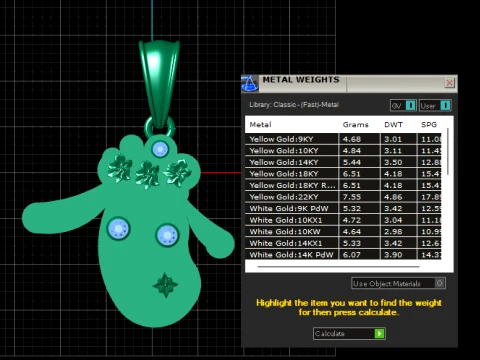Close the Metal Weights panel
Viewport: 480px width, 360px height.
(449, 82)
